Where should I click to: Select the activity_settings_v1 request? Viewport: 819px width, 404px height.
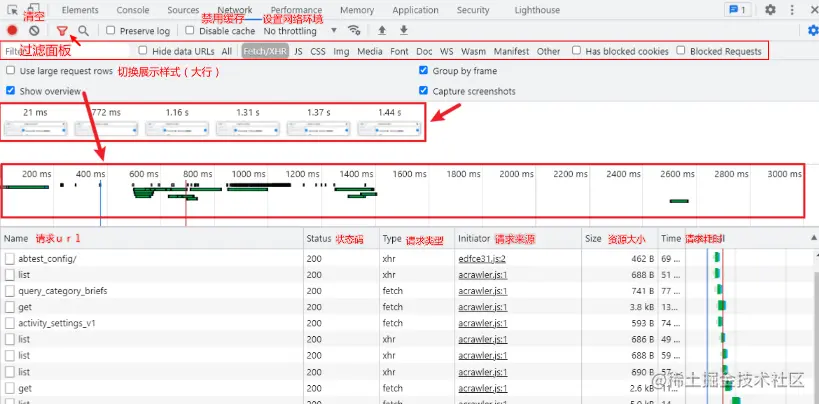pos(57,323)
